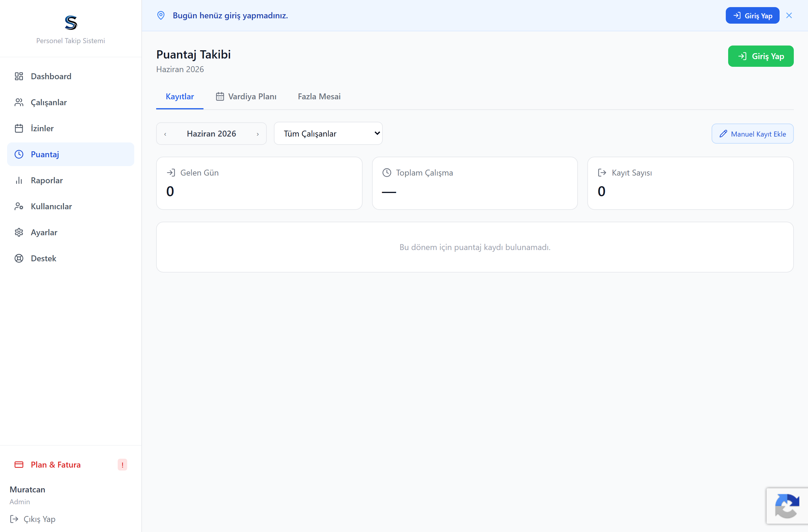Open Ayarlar in the sidebar

pyautogui.click(x=71, y=232)
